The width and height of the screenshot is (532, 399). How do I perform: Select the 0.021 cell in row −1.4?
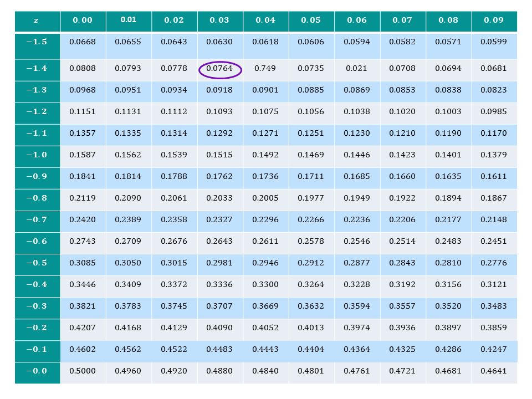point(357,69)
